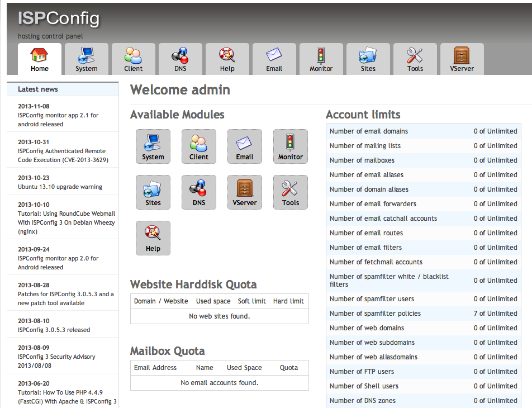Go to DNS tab in top navigation

pyautogui.click(x=180, y=59)
